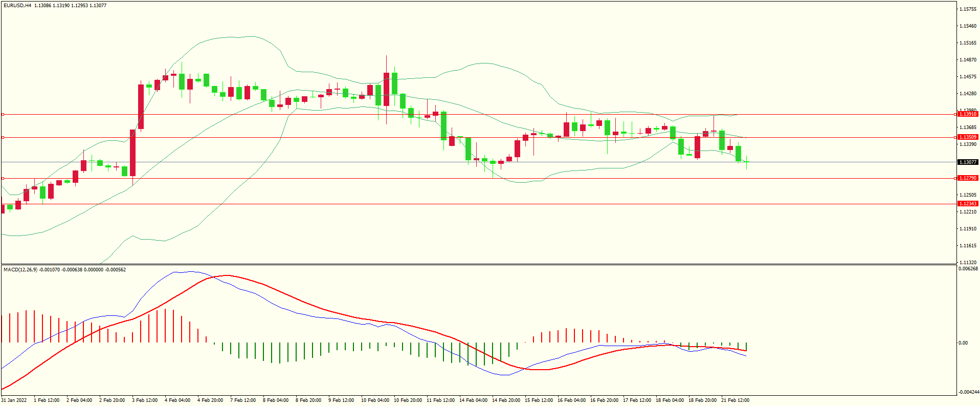The width and height of the screenshot is (980, 406).
Task: Click the 1.14280 price axis label
Action: coord(968,94)
